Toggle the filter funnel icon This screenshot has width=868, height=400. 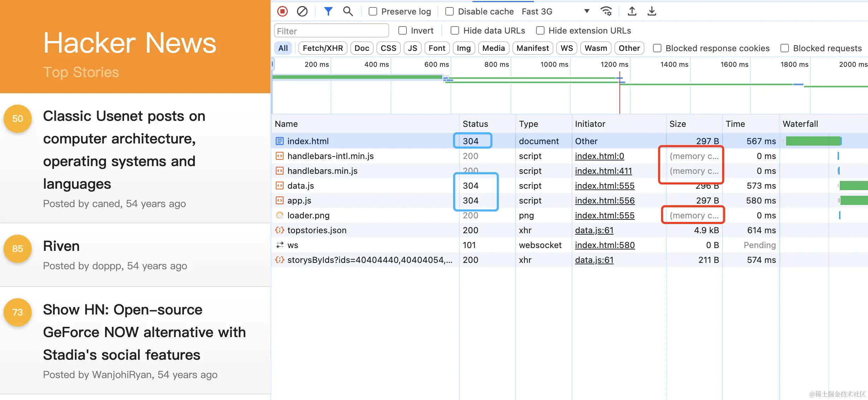coord(328,11)
